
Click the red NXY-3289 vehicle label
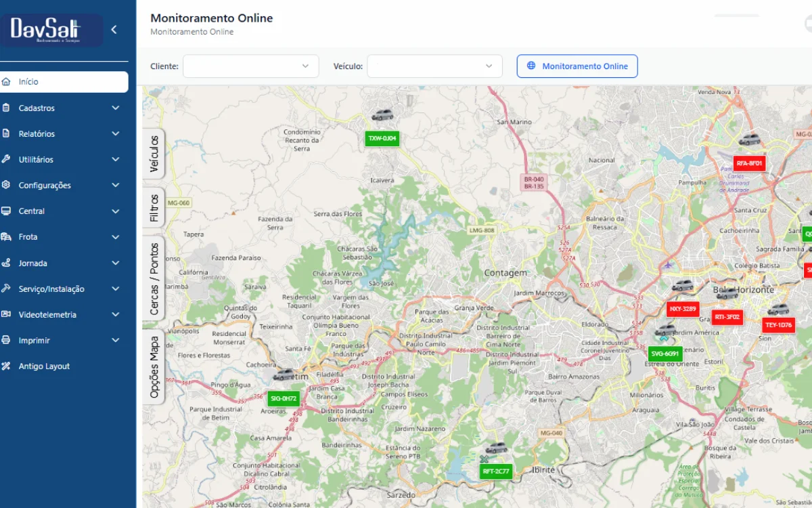[683, 309]
